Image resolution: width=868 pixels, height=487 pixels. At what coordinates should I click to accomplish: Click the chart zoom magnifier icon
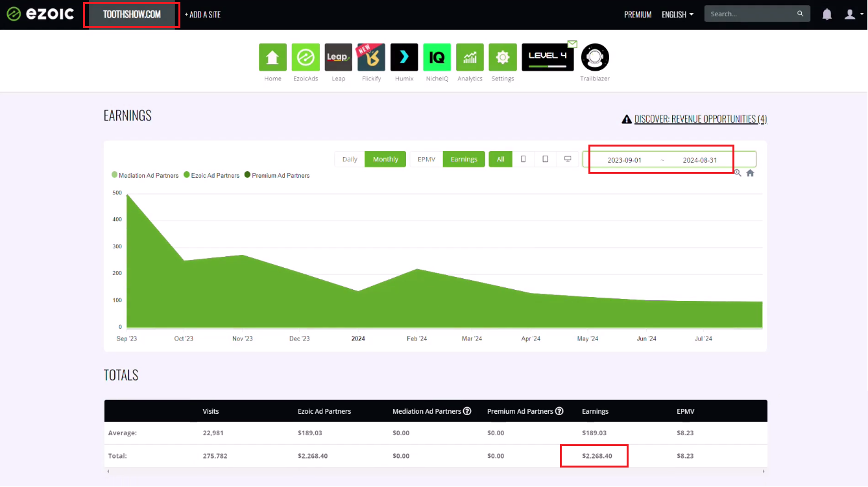pos(738,172)
